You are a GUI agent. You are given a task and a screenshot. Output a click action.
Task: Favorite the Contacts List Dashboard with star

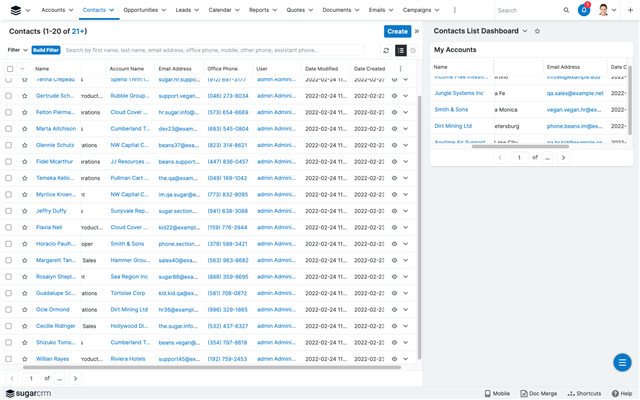pyautogui.click(x=537, y=31)
